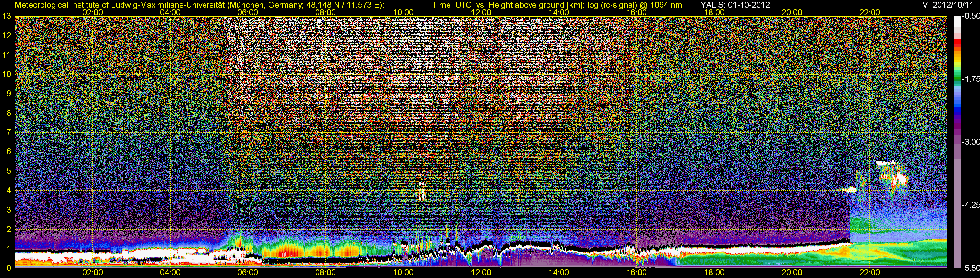The height and width of the screenshot is (278, 980).
Task: Click the 5 km height axis label
Action: point(9,171)
